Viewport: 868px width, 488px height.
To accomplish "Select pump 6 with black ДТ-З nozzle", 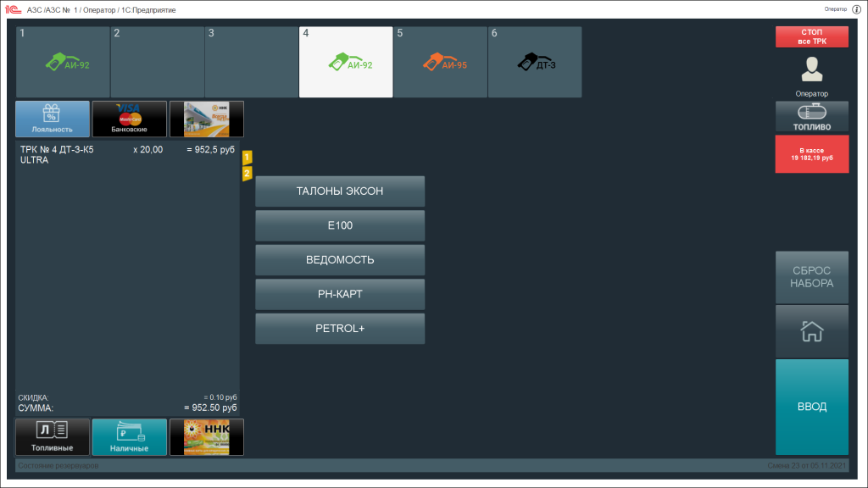I will pos(534,63).
